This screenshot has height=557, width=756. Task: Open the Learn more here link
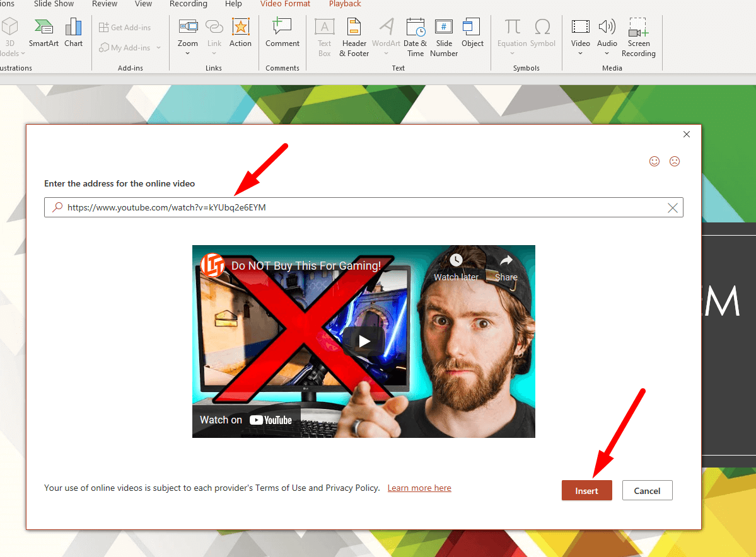pos(419,488)
